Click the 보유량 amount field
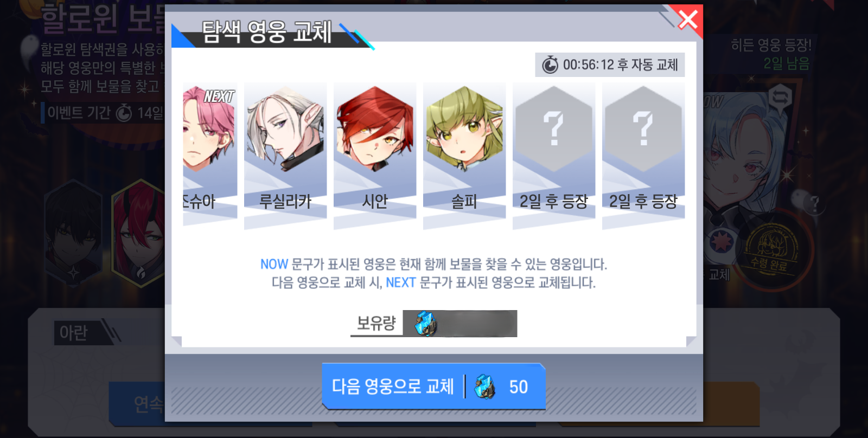The height and width of the screenshot is (438, 868). pyautogui.click(x=460, y=324)
